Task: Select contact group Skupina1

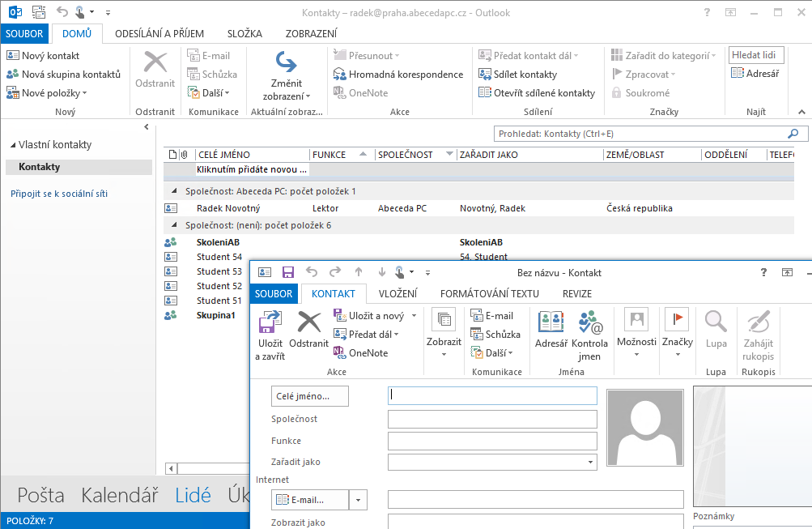Action: (x=216, y=315)
